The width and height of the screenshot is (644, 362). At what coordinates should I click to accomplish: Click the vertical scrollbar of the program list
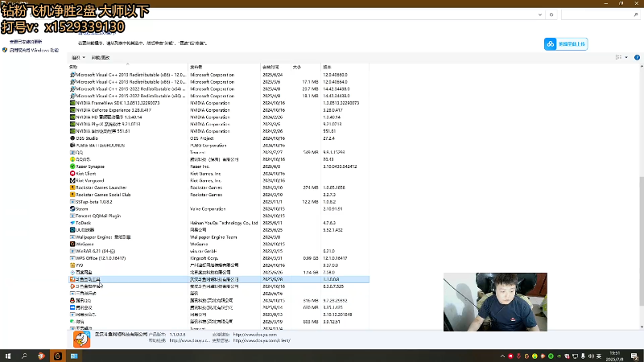(642, 241)
